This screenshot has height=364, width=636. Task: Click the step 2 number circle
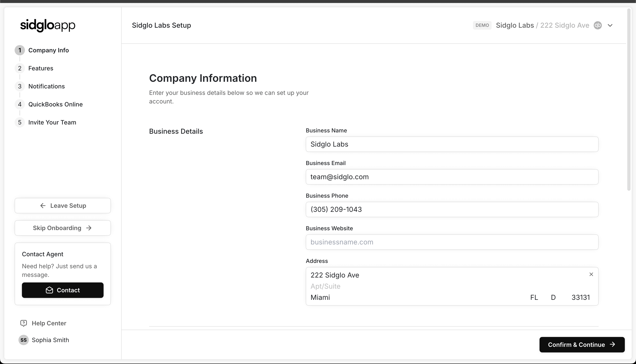pyautogui.click(x=20, y=68)
